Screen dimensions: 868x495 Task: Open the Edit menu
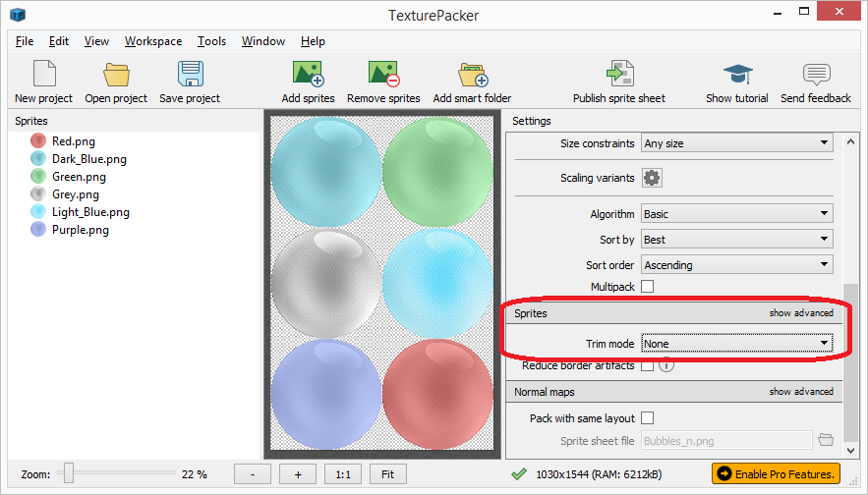coord(59,41)
